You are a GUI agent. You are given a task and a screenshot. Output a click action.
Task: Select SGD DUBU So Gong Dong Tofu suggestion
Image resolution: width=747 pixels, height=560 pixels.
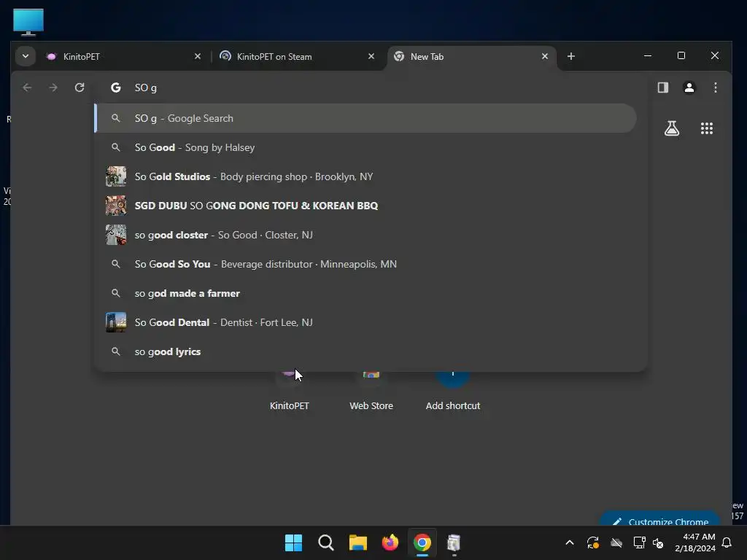coord(366,206)
